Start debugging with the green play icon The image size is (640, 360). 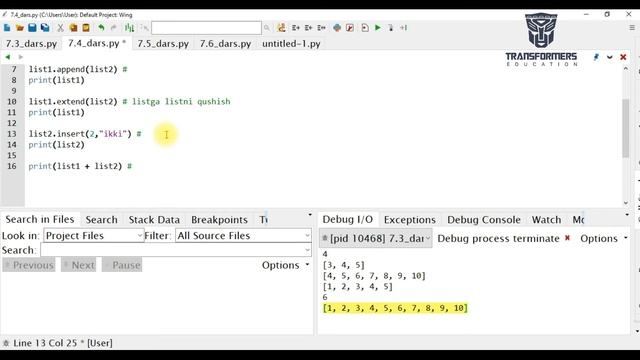pyautogui.click(x=378, y=28)
